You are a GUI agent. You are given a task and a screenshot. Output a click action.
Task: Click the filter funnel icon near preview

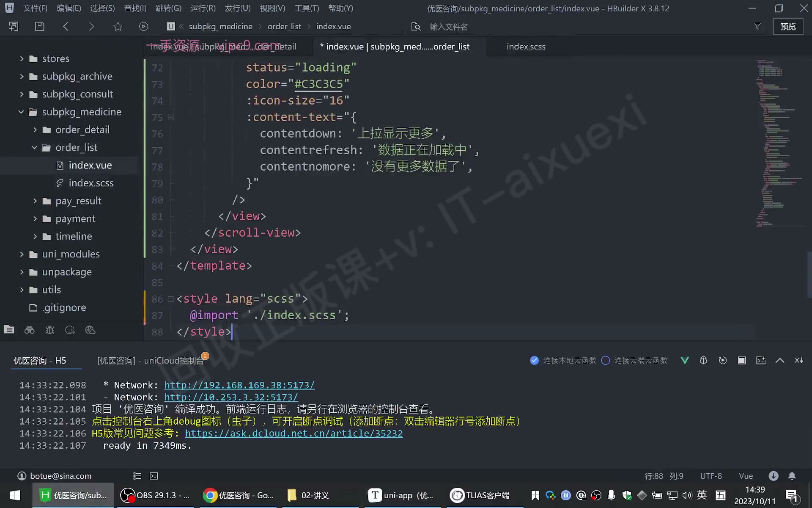click(x=757, y=26)
